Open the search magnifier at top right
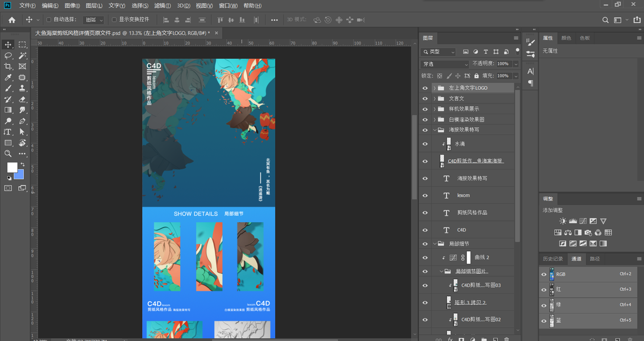The width and height of the screenshot is (644, 341). coord(605,20)
